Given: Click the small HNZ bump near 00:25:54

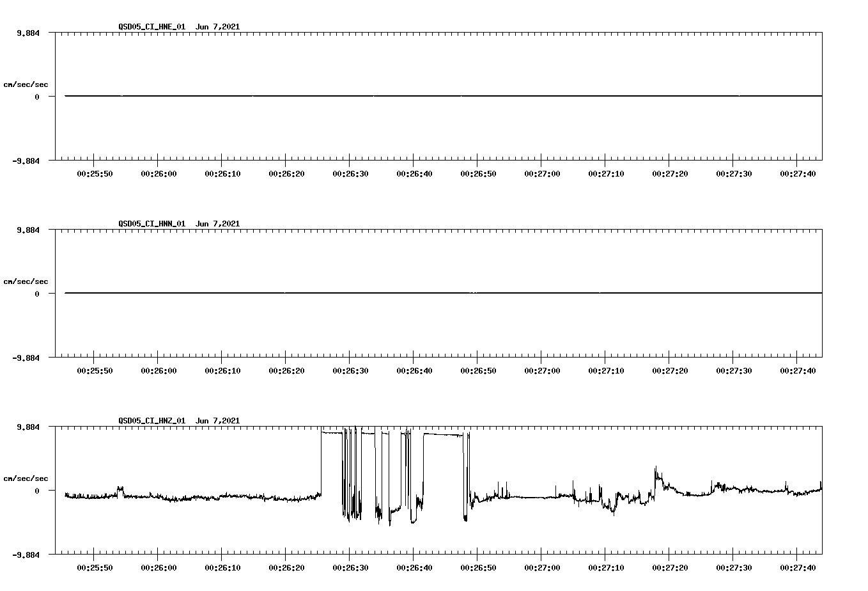Looking at the screenshot, I should pos(120,490).
